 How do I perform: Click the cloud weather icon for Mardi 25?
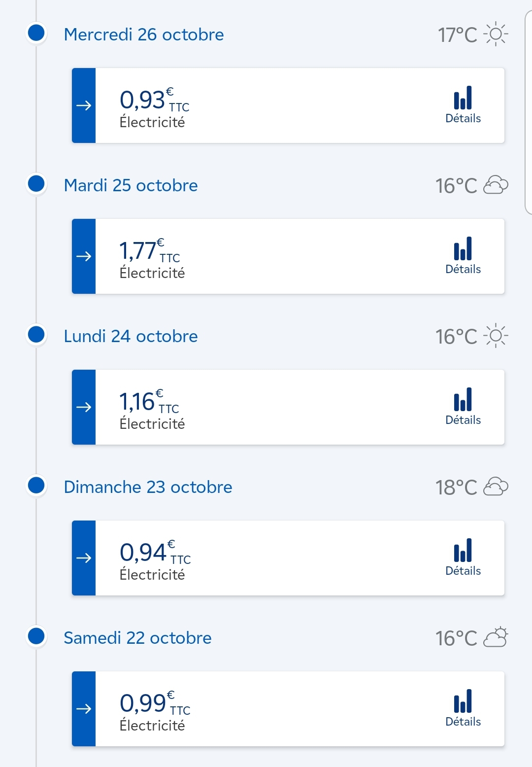click(x=496, y=185)
